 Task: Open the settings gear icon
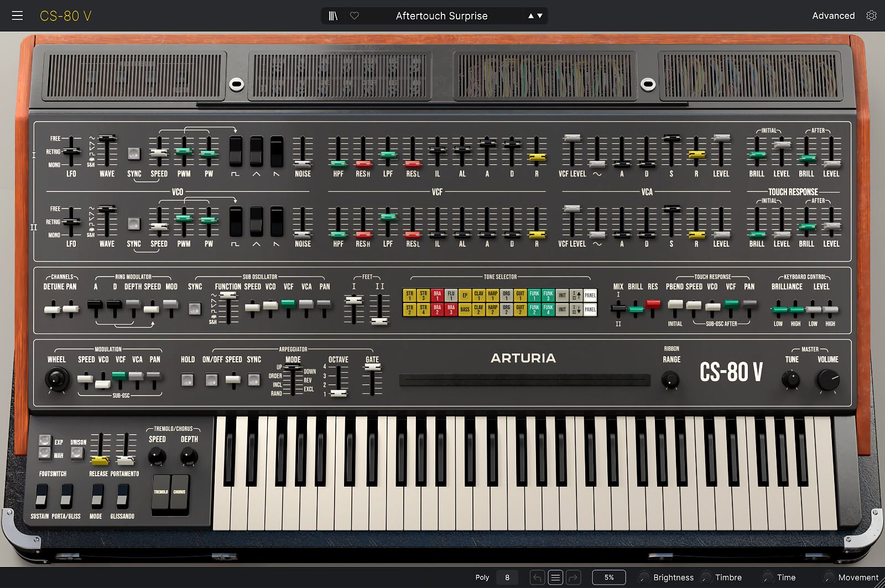(871, 15)
